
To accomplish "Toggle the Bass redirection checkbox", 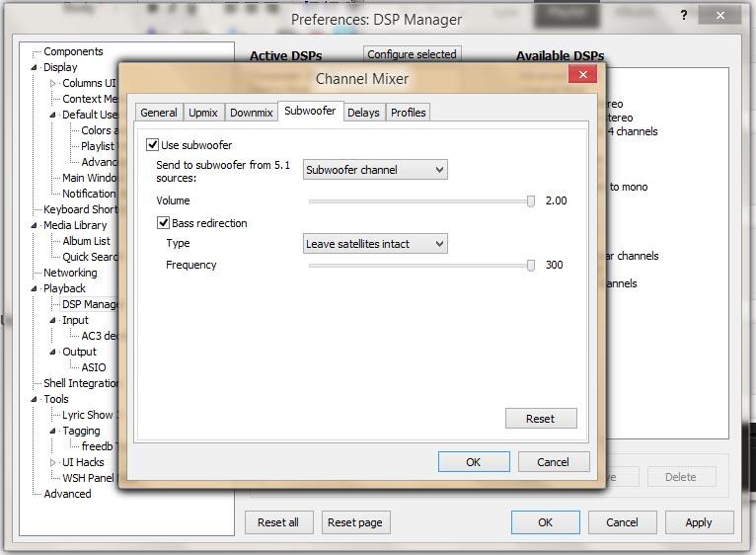I will tap(164, 223).
